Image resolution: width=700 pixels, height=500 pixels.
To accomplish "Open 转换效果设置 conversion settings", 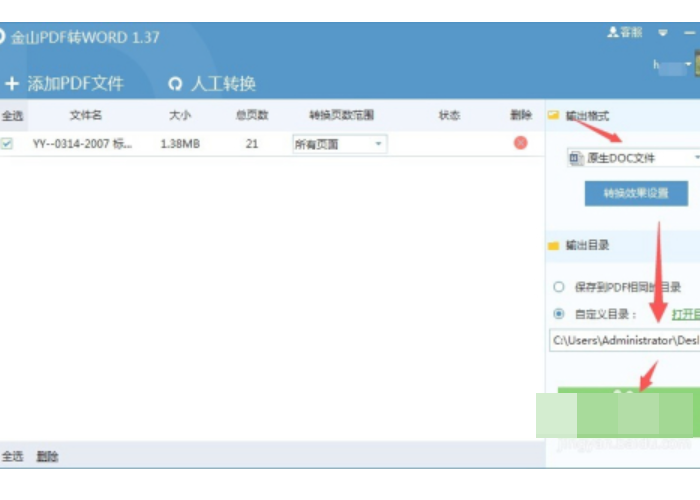I will click(636, 193).
